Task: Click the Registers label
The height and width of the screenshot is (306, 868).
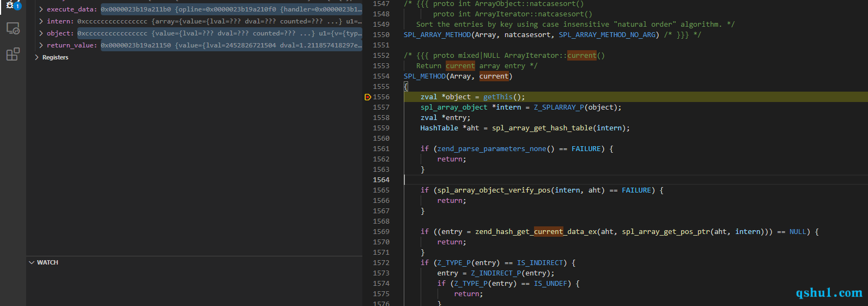Action: (x=56, y=57)
